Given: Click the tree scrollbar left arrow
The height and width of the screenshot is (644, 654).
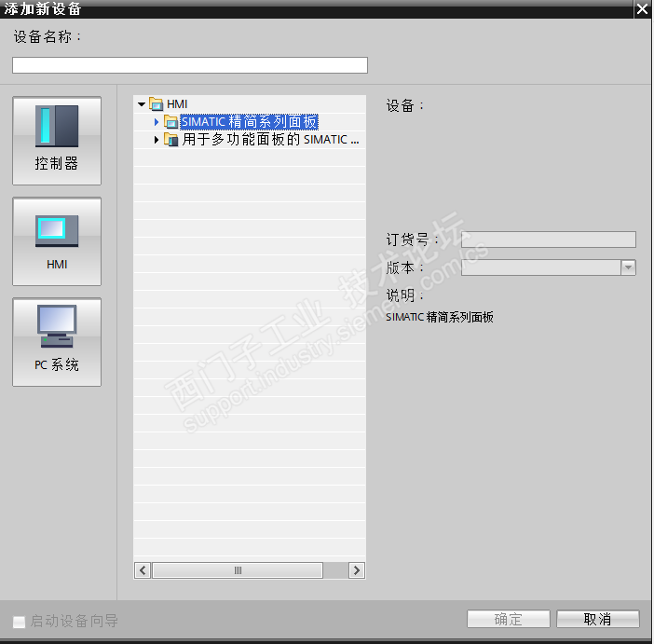Looking at the screenshot, I should pos(143,570).
